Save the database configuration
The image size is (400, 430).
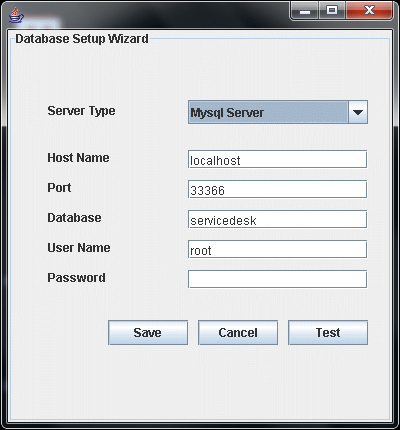pos(148,333)
